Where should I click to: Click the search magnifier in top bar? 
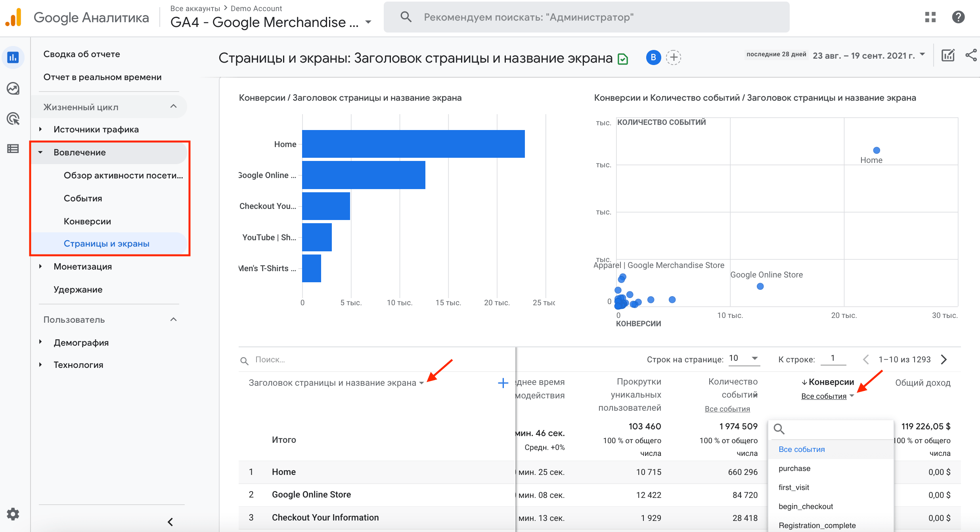(x=406, y=17)
